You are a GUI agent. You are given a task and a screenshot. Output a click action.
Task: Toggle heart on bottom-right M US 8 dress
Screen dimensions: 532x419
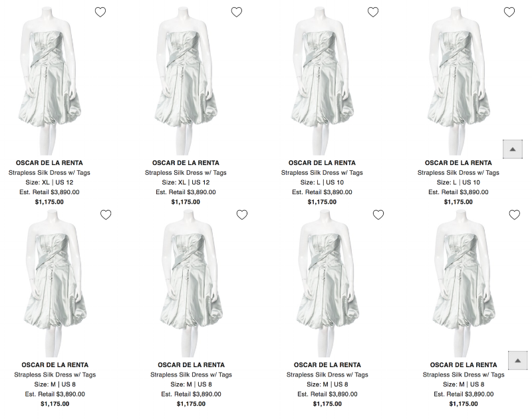pos(515,215)
